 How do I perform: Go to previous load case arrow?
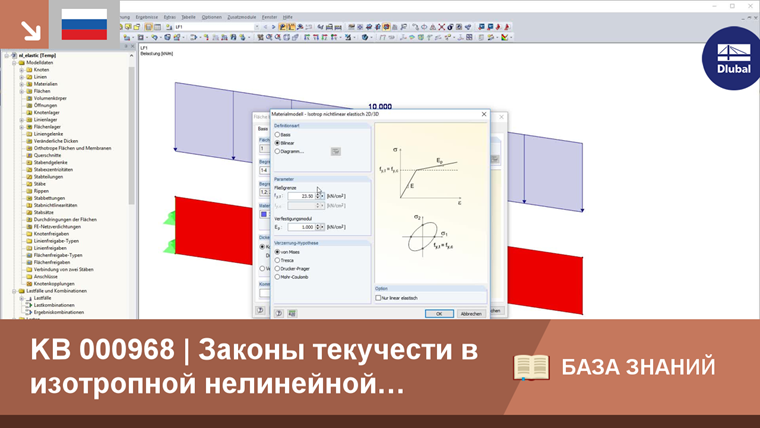pyautogui.click(x=265, y=27)
